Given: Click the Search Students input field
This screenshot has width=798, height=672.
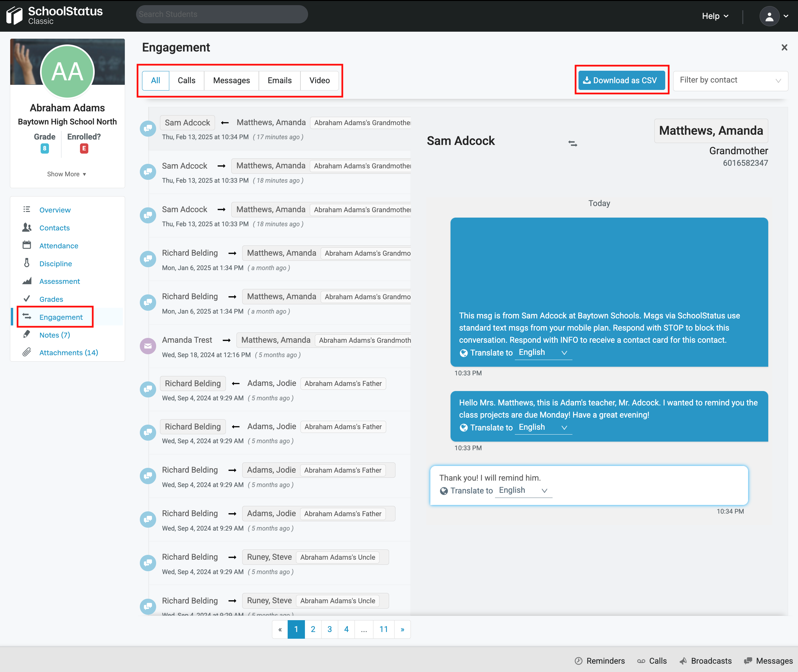Looking at the screenshot, I should pyautogui.click(x=222, y=14).
